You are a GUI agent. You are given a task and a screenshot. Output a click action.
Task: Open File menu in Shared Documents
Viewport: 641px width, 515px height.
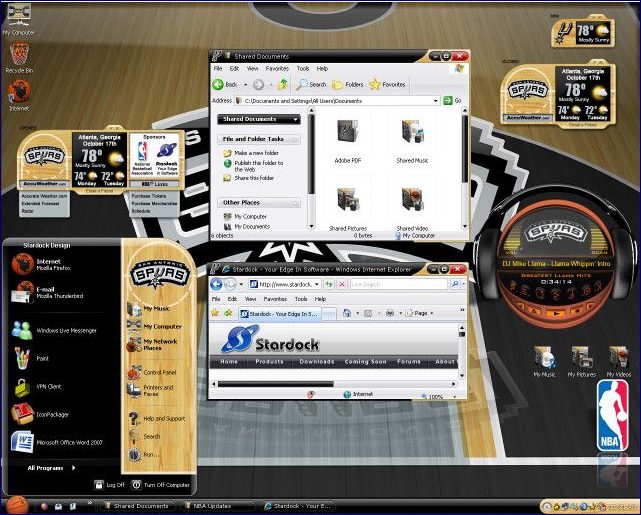click(218, 69)
